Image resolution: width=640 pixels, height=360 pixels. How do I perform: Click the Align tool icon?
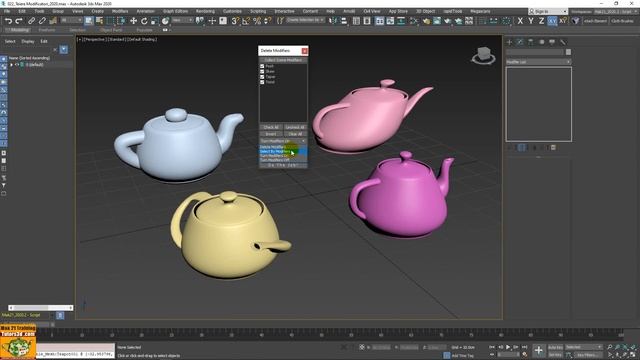pos(344,21)
